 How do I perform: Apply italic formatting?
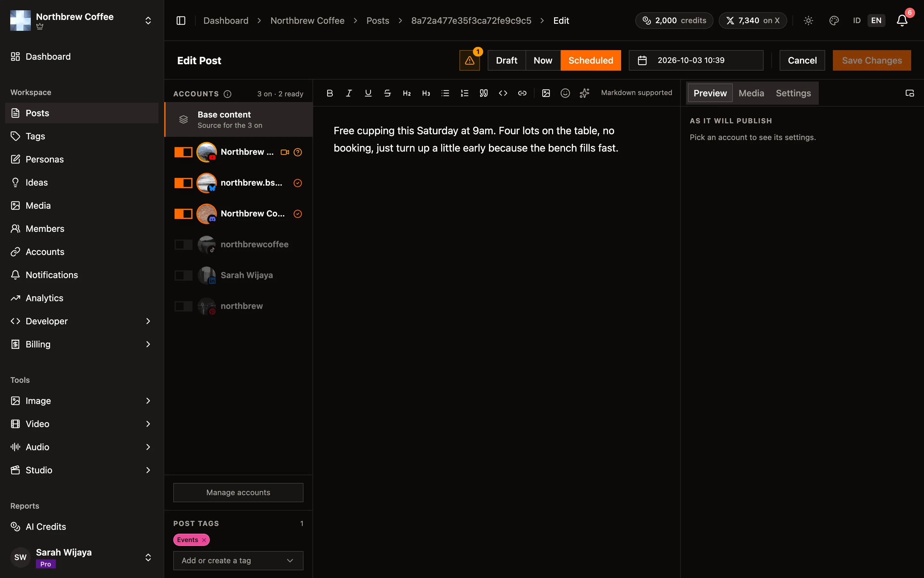click(x=349, y=93)
